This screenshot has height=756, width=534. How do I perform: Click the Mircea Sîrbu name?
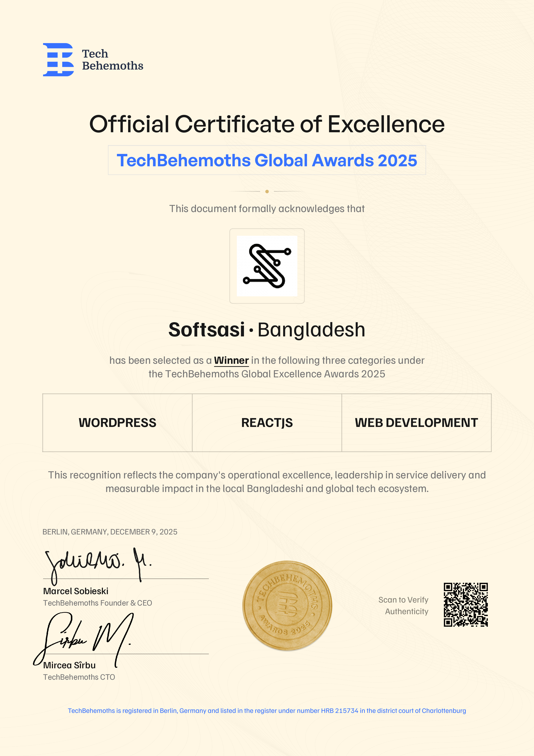tap(69, 665)
